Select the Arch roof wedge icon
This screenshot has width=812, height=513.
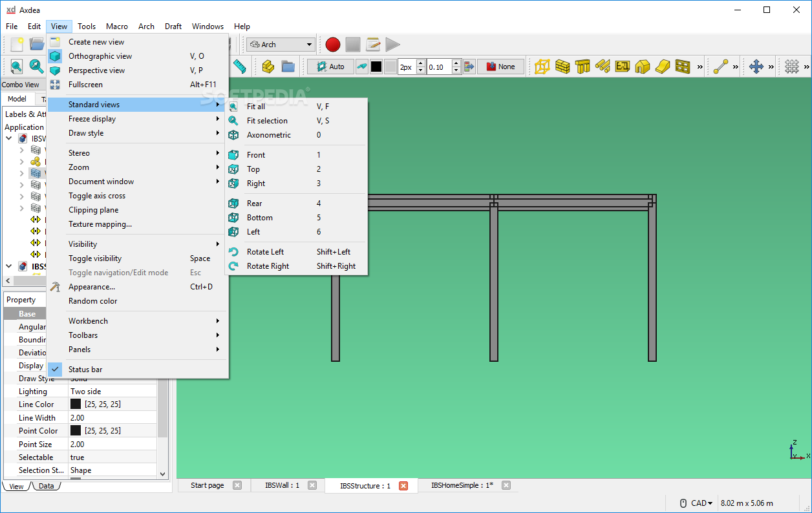pos(663,67)
